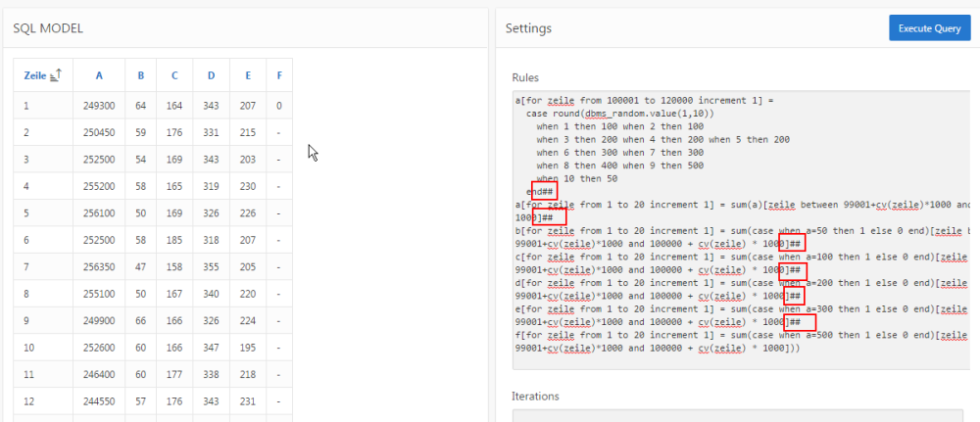Click value 331 in column D

pyautogui.click(x=212, y=133)
